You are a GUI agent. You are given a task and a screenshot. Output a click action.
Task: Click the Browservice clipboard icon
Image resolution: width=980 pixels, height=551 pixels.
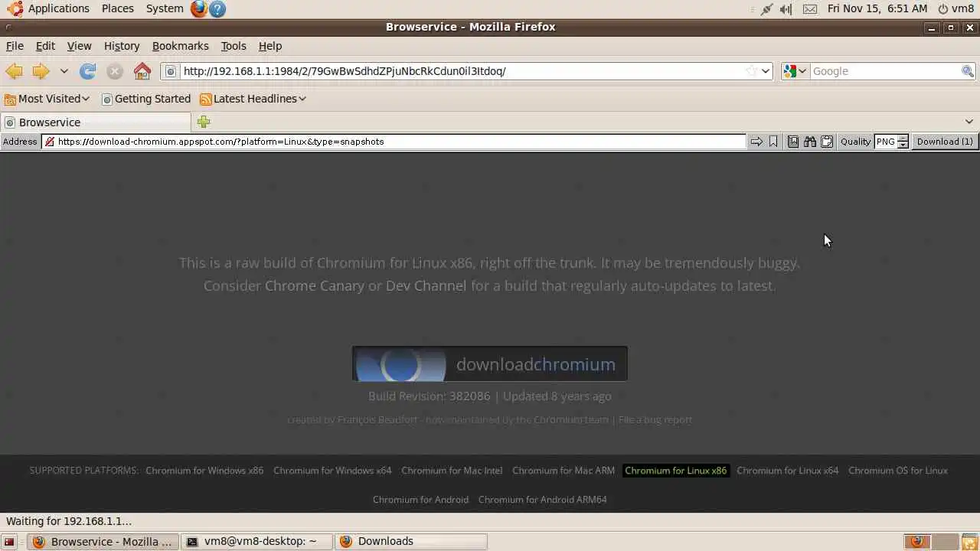tap(827, 142)
